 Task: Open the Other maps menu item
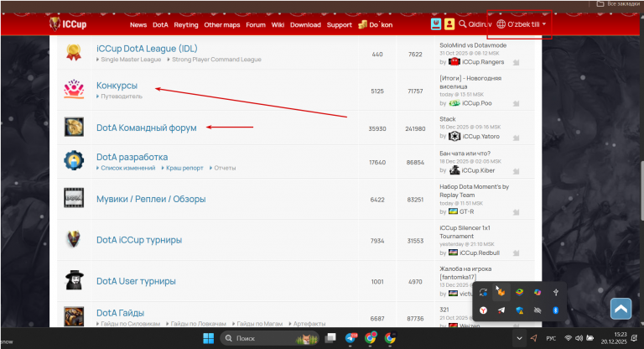click(222, 25)
